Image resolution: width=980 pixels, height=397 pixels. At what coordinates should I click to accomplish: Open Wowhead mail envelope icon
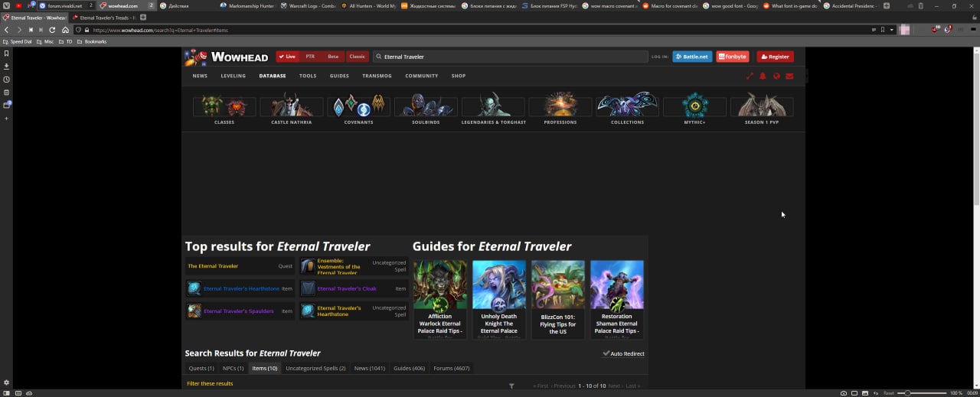[x=789, y=76]
